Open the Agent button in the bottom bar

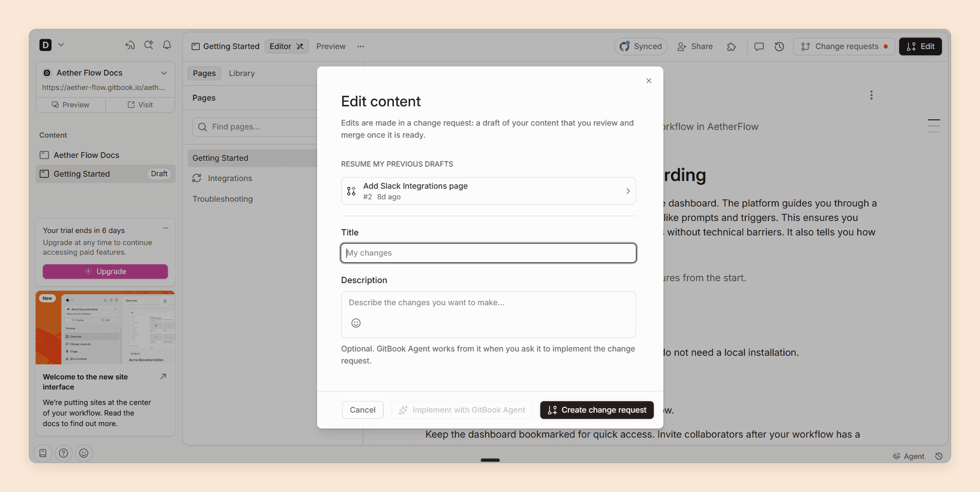tap(909, 456)
